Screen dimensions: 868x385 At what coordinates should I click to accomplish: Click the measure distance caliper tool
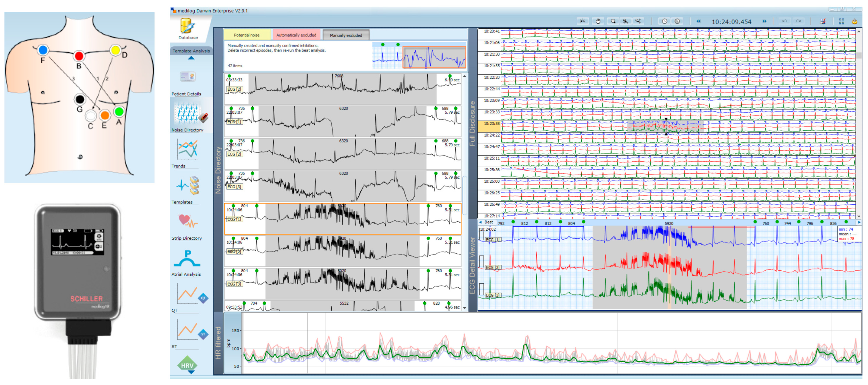point(583,21)
